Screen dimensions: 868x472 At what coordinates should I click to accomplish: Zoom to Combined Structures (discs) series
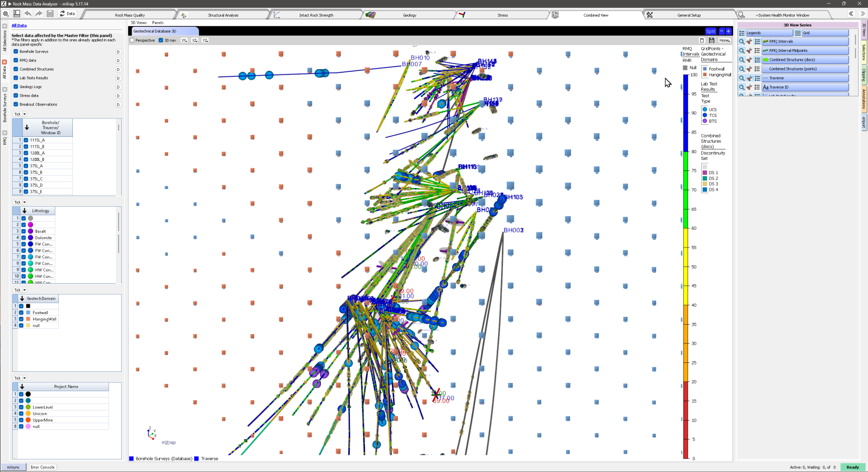[742, 60]
